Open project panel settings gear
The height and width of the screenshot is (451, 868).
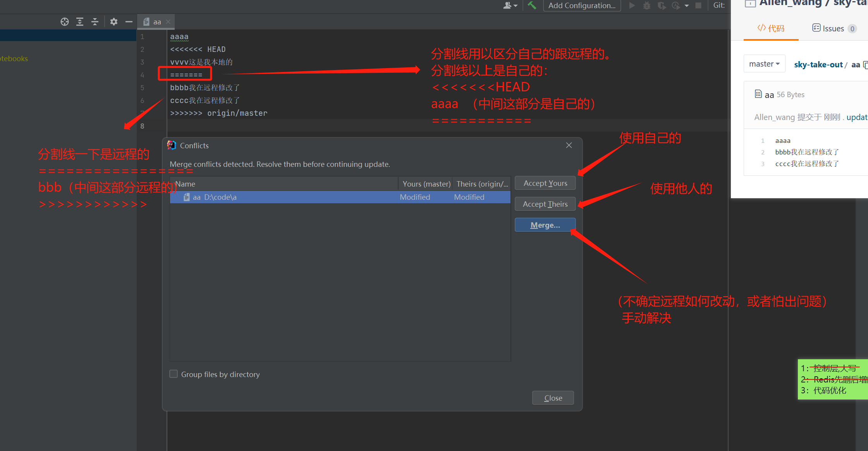113,22
